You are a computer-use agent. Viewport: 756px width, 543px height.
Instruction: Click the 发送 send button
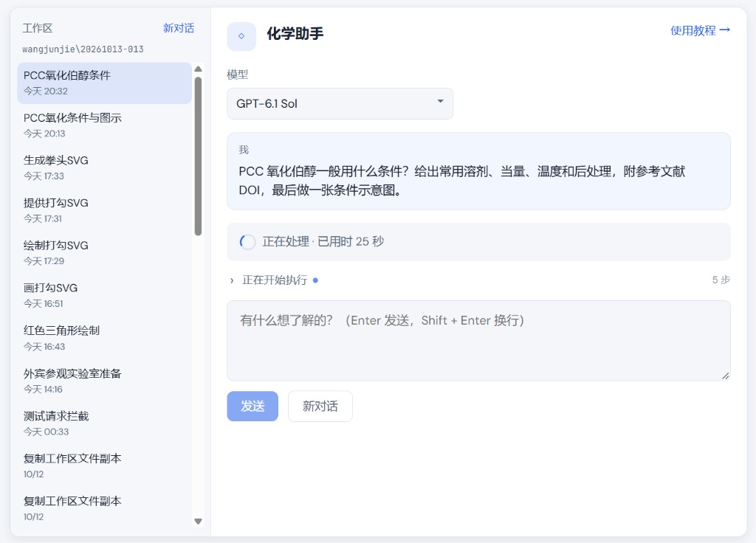[252, 407]
